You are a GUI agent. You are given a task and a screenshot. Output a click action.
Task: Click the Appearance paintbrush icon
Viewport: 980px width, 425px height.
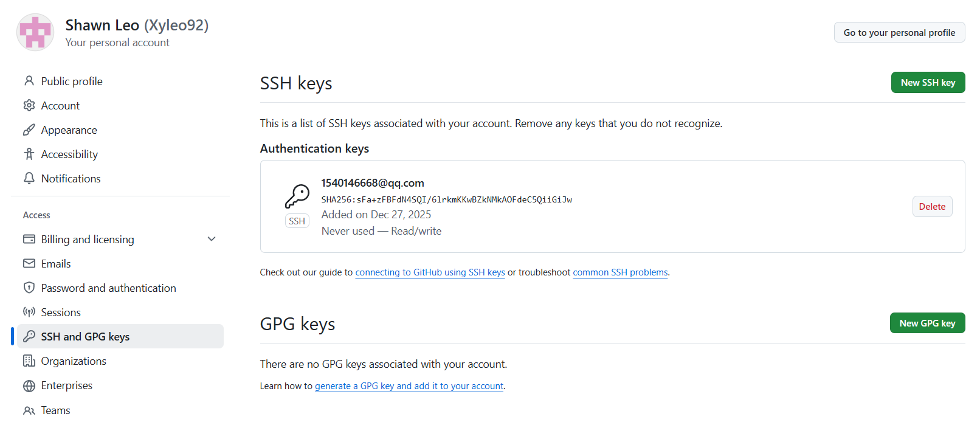[x=29, y=130]
